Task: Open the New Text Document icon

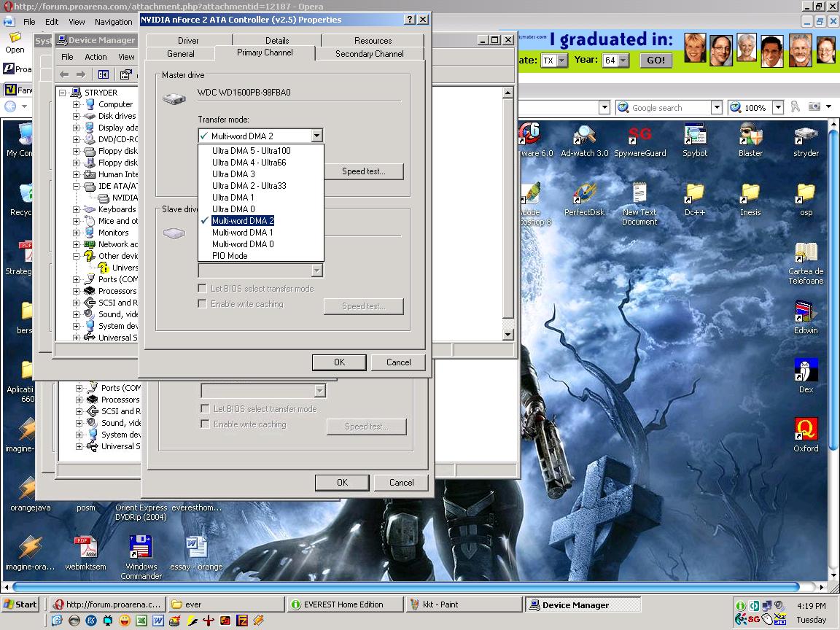Action: pyautogui.click(x=639, y=203)
